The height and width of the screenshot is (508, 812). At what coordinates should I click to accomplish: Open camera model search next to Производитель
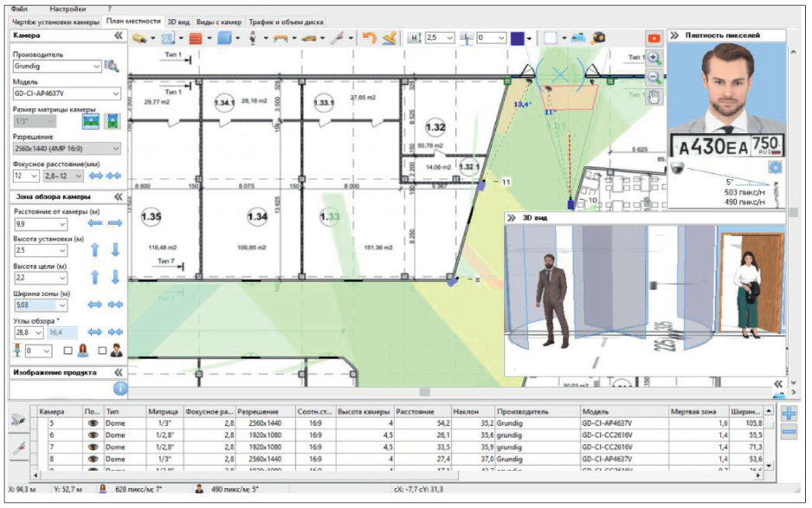pyautogui.click(x=112, y=66)
